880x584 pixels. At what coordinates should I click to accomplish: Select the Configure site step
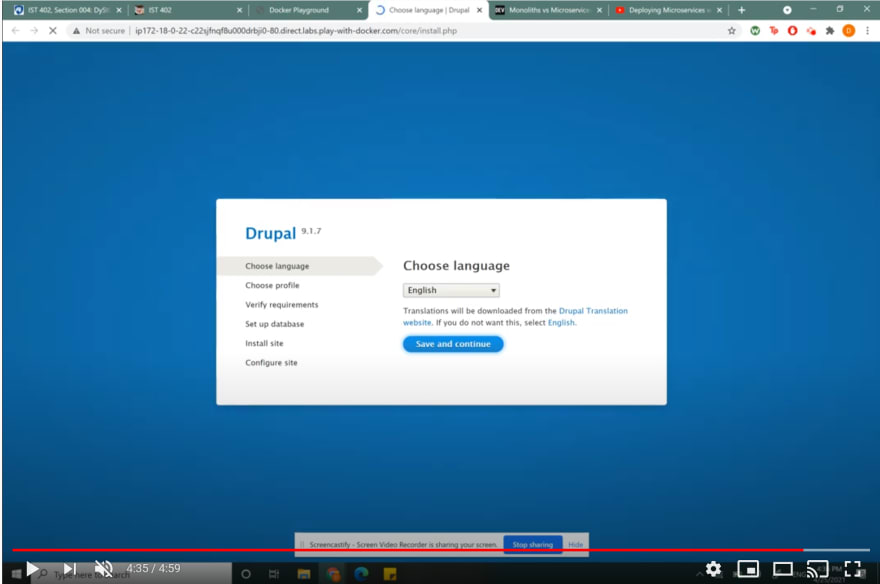pos(271,363)
